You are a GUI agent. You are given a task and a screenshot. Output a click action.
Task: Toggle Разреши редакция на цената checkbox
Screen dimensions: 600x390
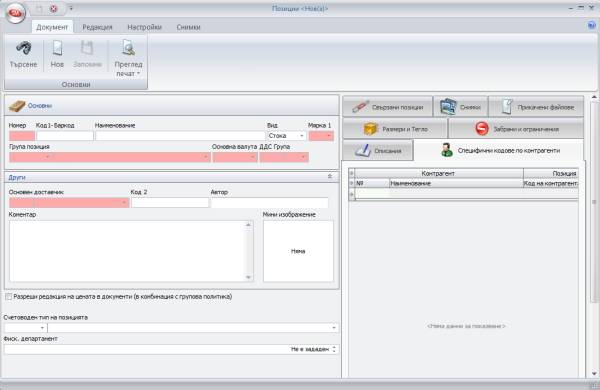tap(8, 297)
